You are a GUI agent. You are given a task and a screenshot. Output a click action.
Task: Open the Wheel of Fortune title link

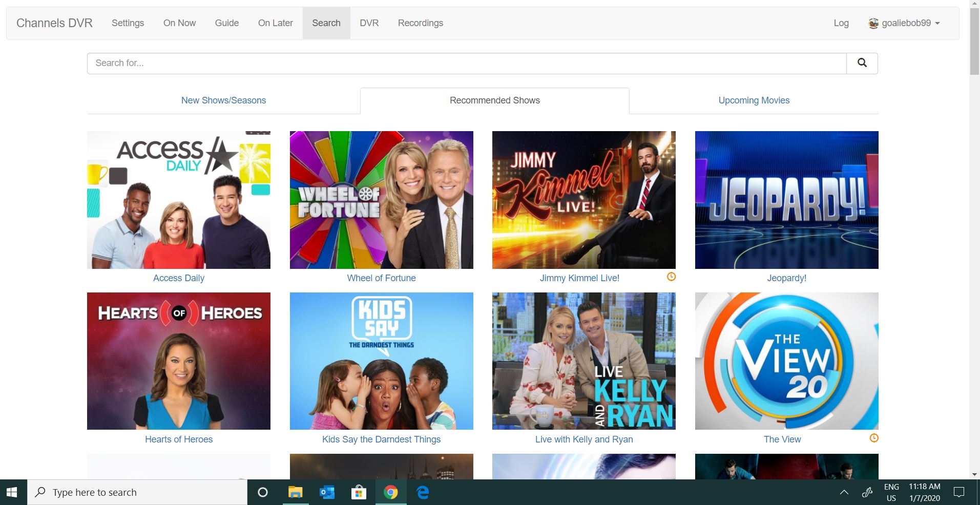[x=381, y=278]
